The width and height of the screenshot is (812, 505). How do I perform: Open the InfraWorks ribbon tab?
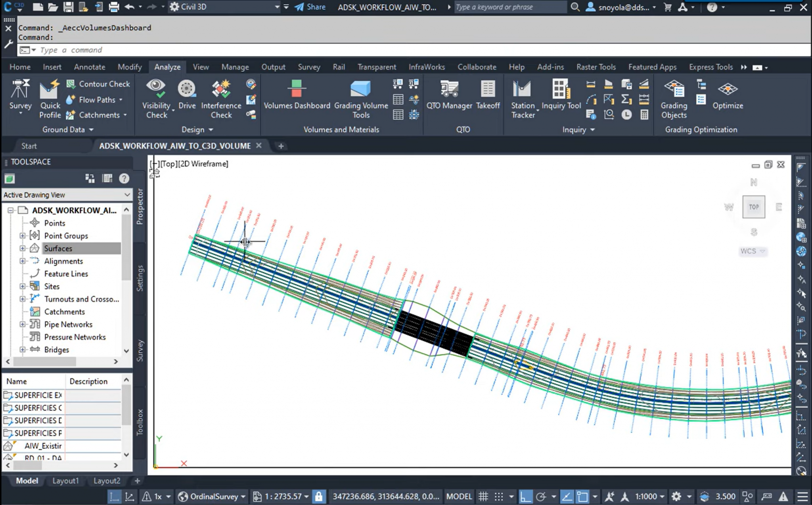[x=427, y=67]
